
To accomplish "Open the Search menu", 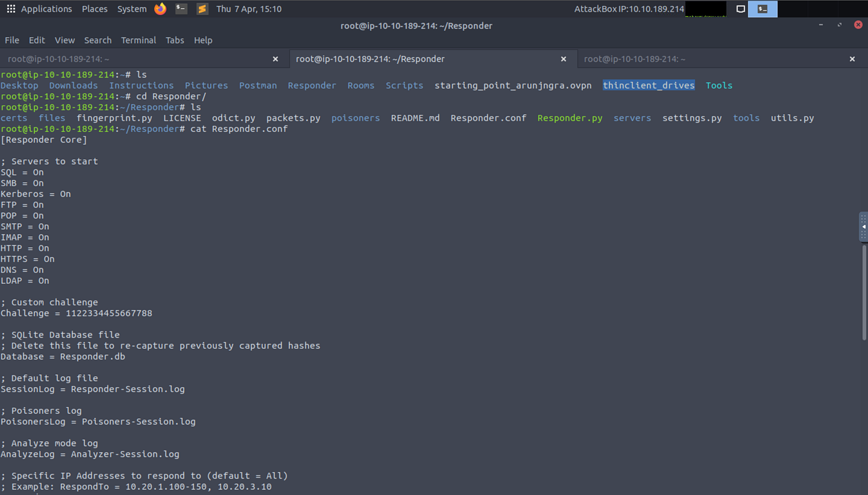I will 98,40.
